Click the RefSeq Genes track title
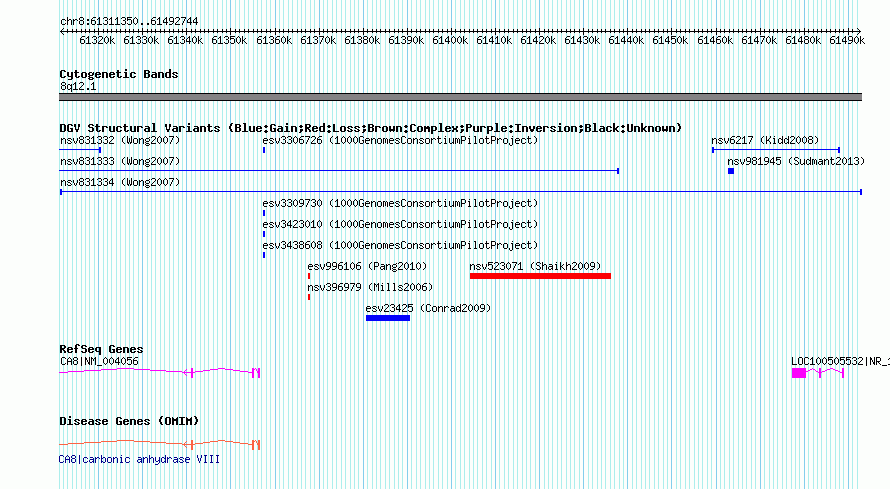 [101, 349]
